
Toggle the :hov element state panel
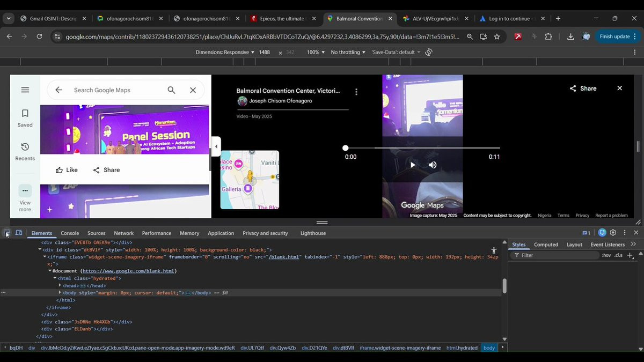606,255
